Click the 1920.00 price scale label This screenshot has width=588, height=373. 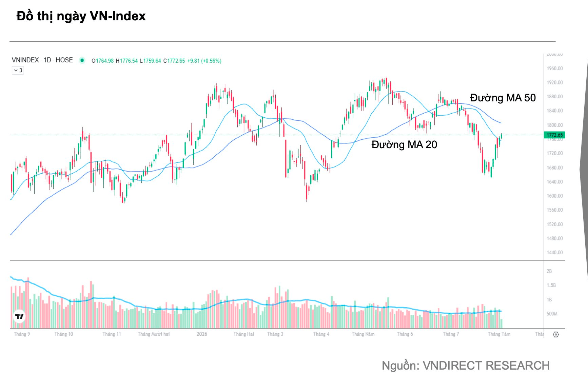point(554,82)
